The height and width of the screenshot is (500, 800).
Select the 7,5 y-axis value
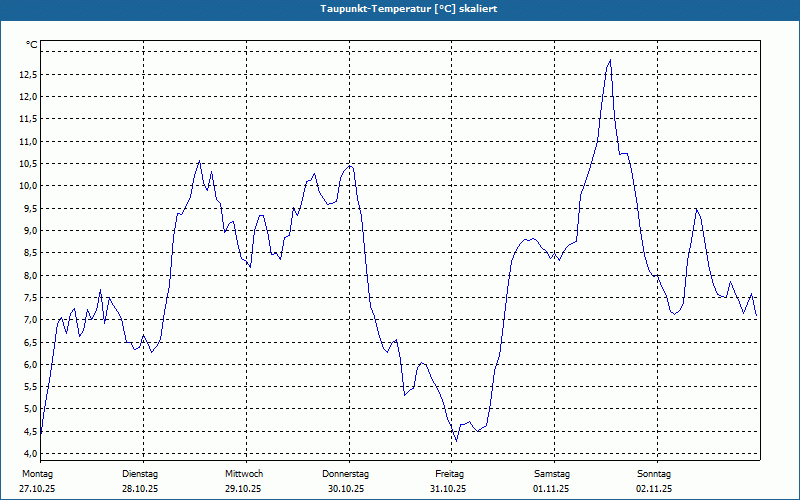tap(30, 297)
